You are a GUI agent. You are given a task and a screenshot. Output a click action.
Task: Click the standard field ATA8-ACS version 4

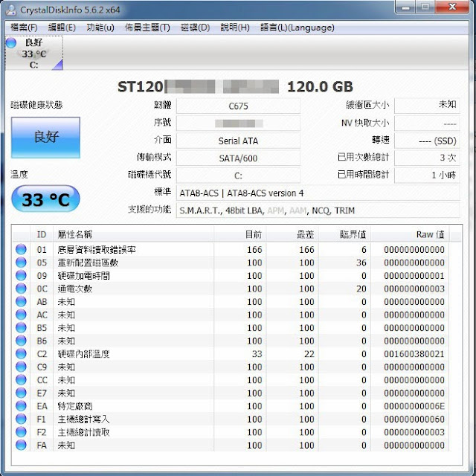click(318, 193)
